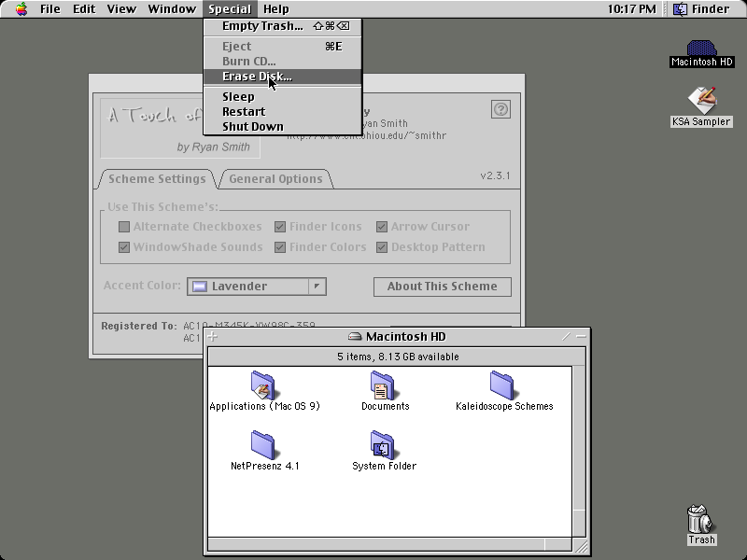Click the Lavender color swatch in Accent Color
The height and width of the screenshot is (560, 747).
[x=199, y=287]
